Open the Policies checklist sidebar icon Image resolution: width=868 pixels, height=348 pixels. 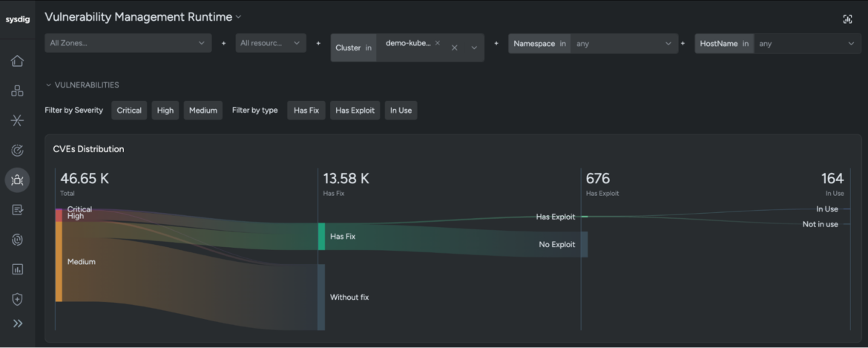point(17,210)
